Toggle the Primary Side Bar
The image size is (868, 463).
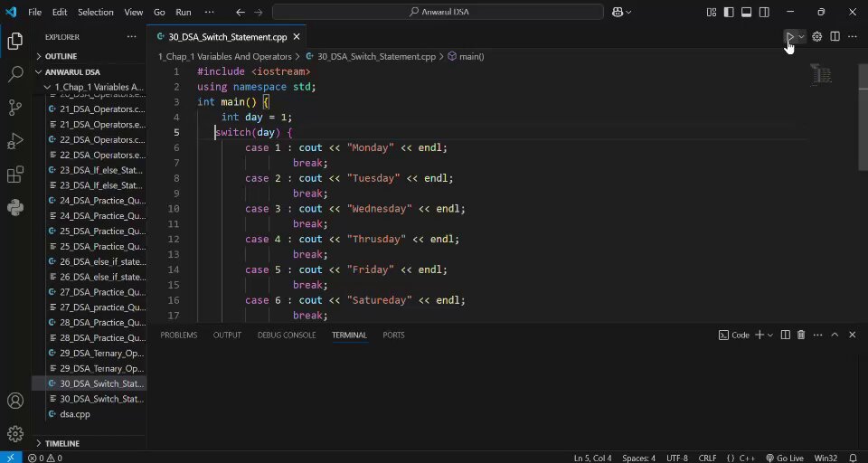(x=729, y=12)
